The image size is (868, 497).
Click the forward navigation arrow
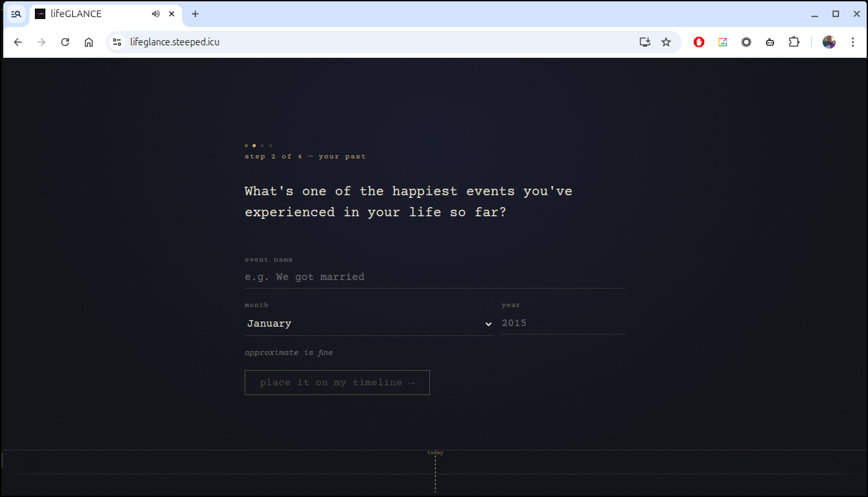point(41,42)
